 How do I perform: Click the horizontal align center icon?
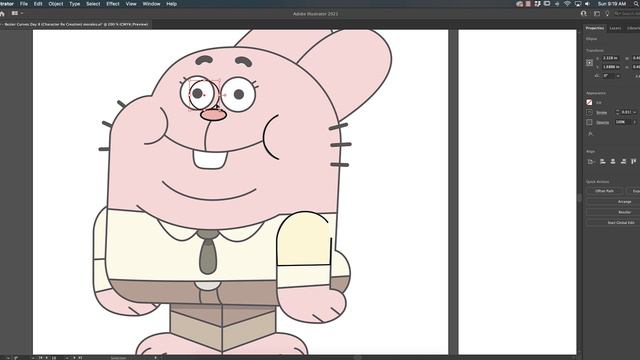click(613, 162)
